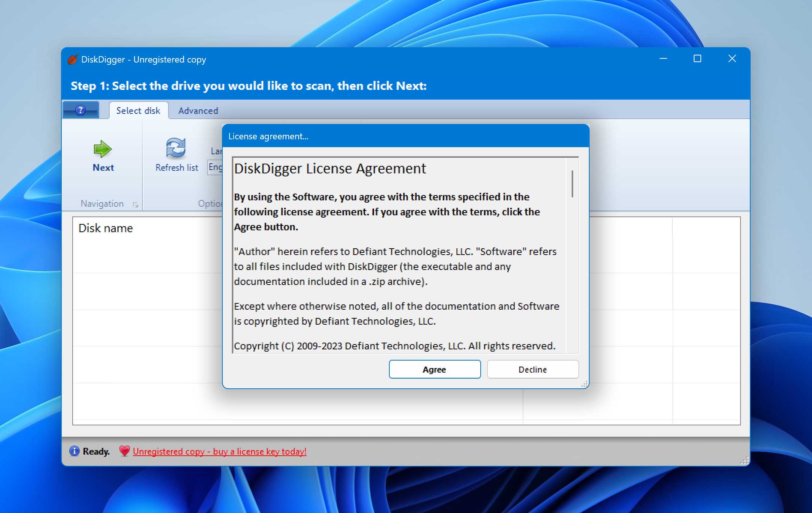Maximize the DiskDigger window
Screen dimensions: 812x513
[697, 59]
